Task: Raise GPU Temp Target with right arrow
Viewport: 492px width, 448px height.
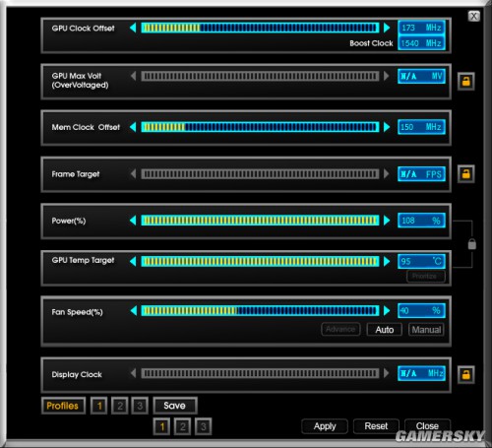Action: coord(387,261)
